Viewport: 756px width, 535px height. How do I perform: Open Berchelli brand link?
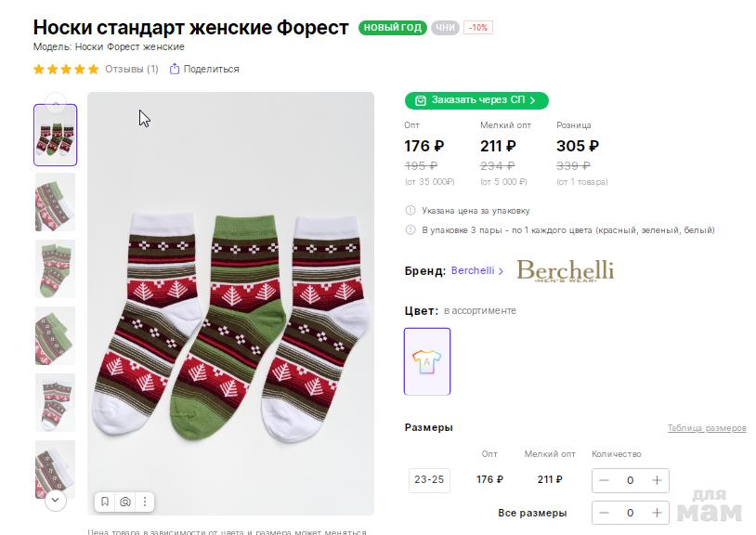[473, 270]
